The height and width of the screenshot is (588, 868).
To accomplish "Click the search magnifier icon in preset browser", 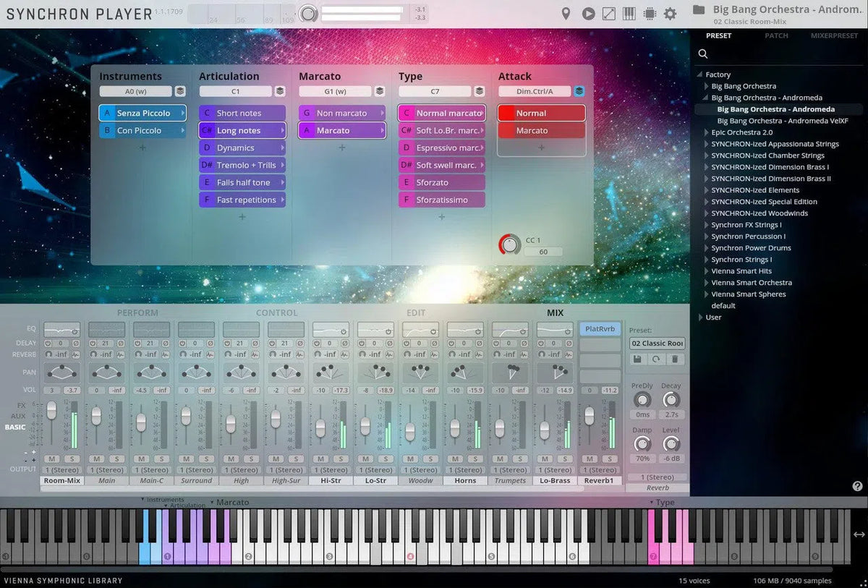I will [x=703, y=54].
